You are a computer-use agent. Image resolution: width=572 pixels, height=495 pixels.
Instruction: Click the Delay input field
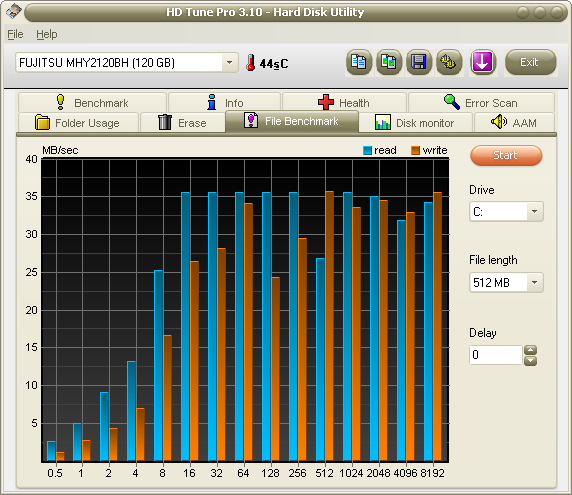pos(496,355)
